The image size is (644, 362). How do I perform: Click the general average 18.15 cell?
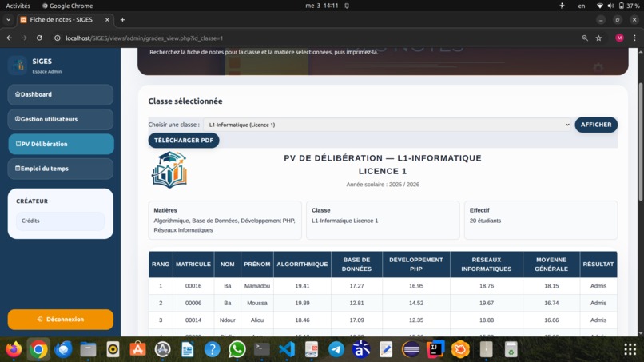pos(551,286)
